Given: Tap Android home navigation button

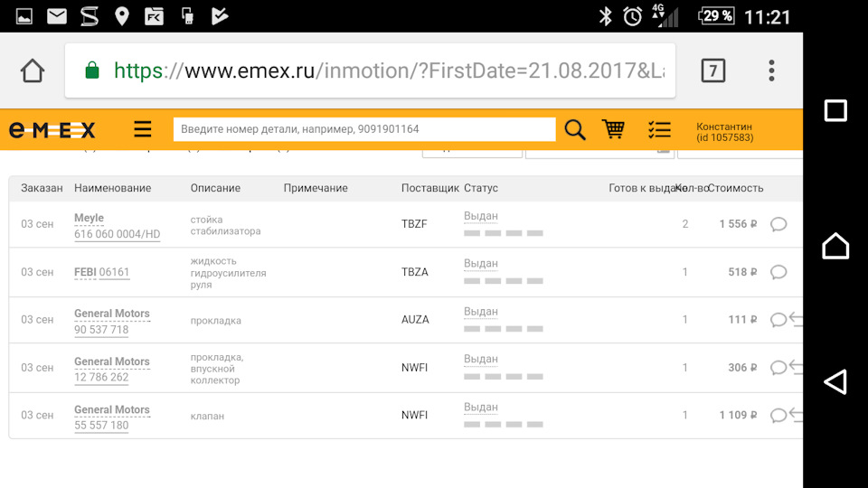Looking at the screenshot, I should pyautogui.click(x=835, y=246).
